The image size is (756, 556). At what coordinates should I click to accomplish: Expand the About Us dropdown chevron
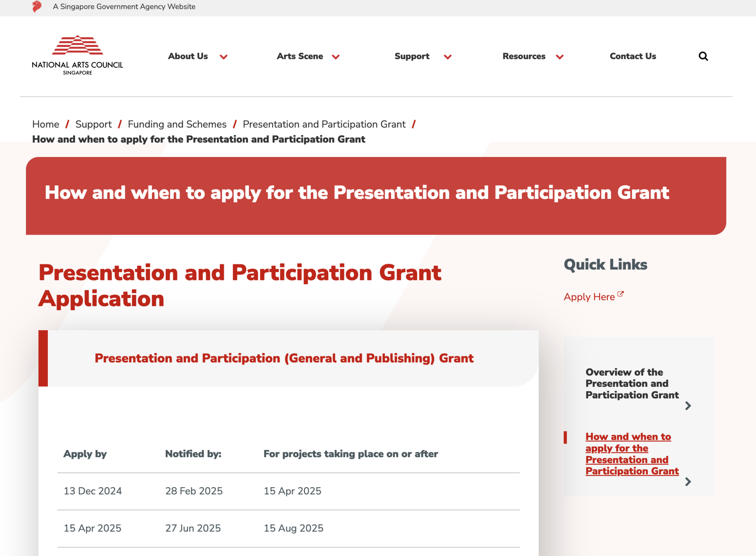click(224, 57)
